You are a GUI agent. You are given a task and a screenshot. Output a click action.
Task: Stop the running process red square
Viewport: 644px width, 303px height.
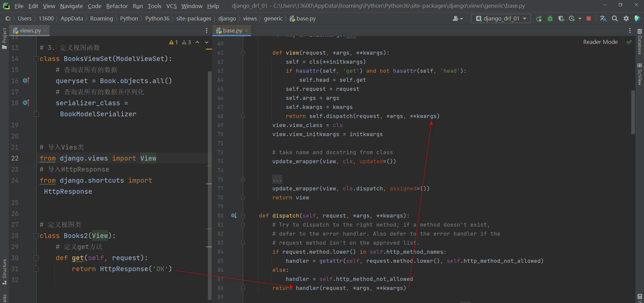point(588,19)
